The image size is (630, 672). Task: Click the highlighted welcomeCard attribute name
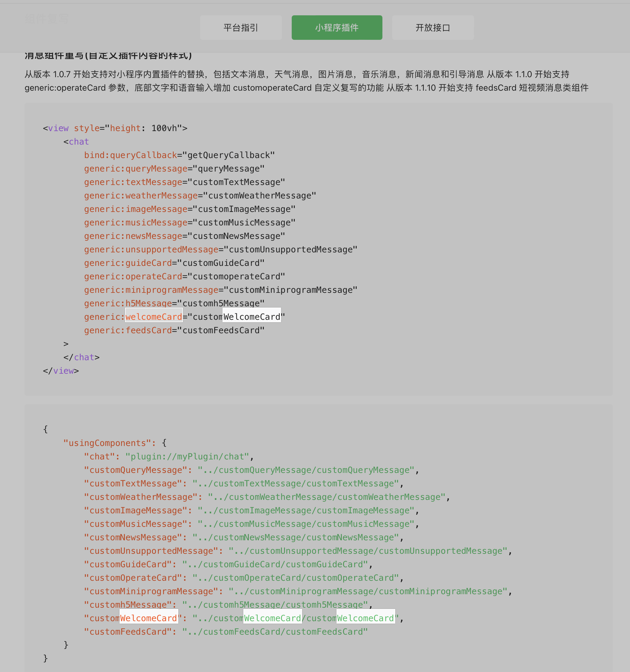point(154,317)
